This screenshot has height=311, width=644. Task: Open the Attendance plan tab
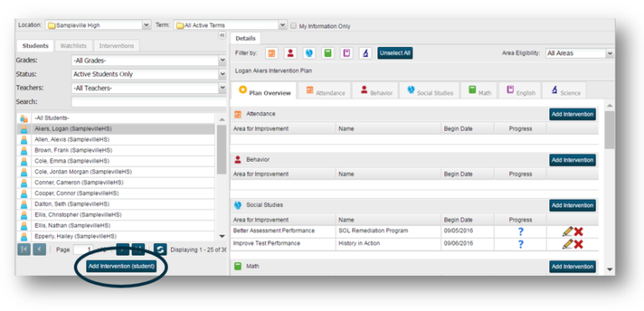click(x=325, y=91)
